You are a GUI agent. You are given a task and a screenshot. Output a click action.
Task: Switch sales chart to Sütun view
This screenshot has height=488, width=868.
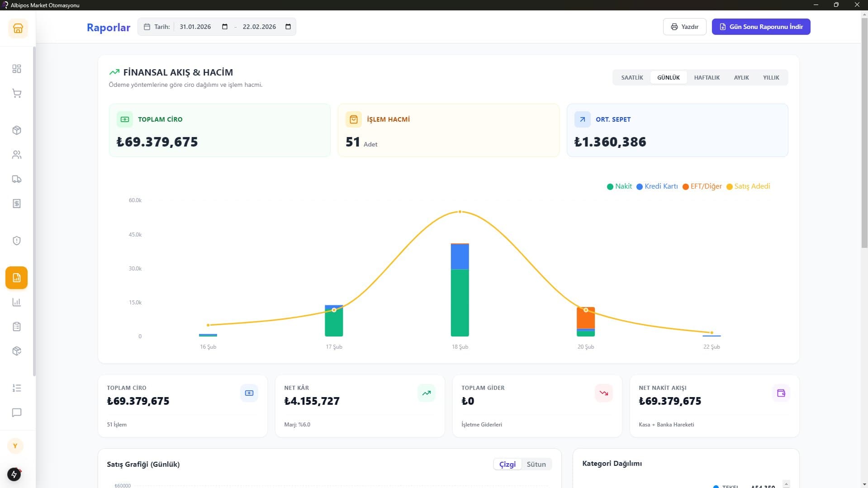click(536, 464)
